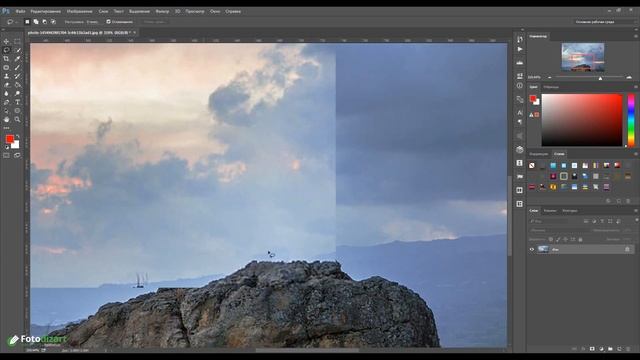Open the History panel icon
The width and height of the screenshot is (640, 360).
[520, 39]
